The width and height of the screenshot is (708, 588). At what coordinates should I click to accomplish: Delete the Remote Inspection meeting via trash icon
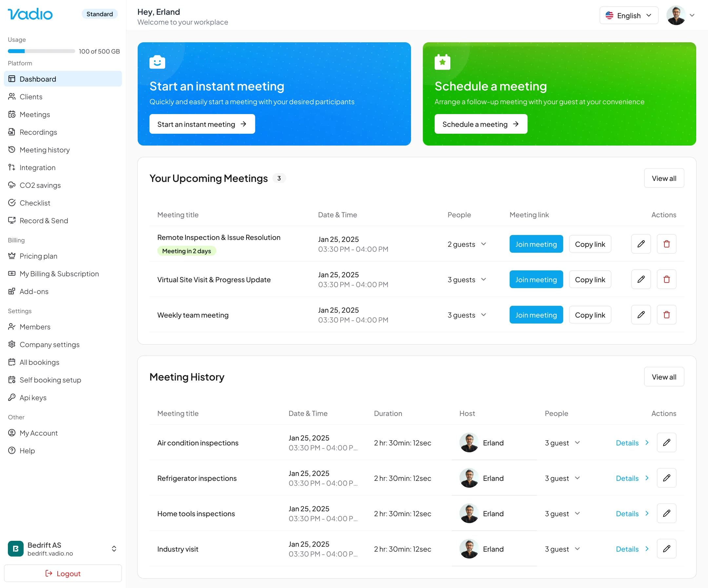coord(666,244)
